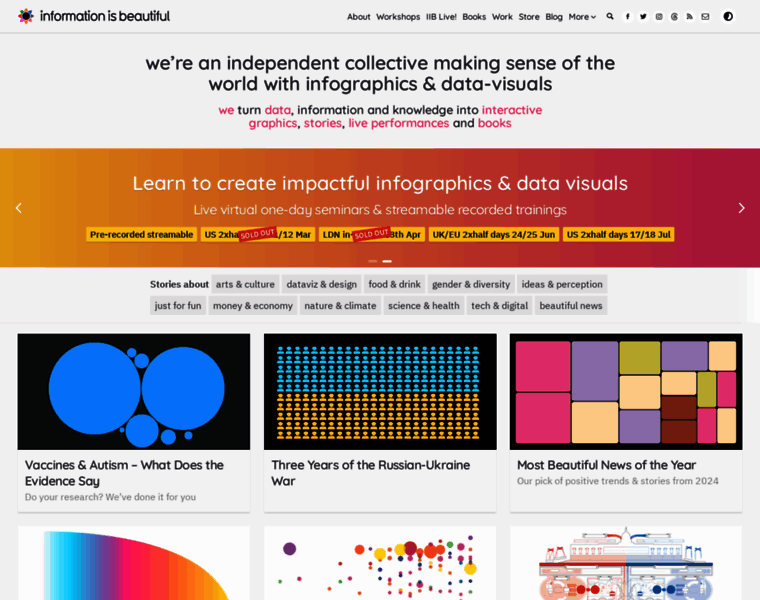Click the pink 'stories' link

coord(323,124)
